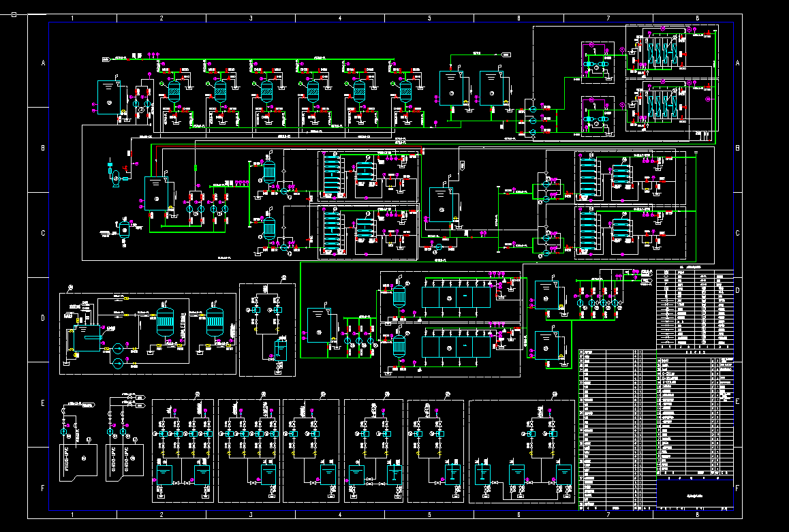Click column label 7 on bottom border
Image resolution: width=789 pixels, height=532 pixels.
point(608,514)
